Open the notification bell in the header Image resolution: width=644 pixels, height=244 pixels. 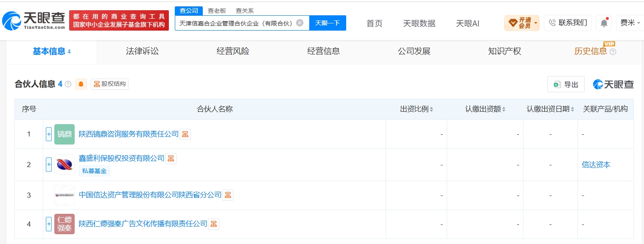tap(604, 23)
